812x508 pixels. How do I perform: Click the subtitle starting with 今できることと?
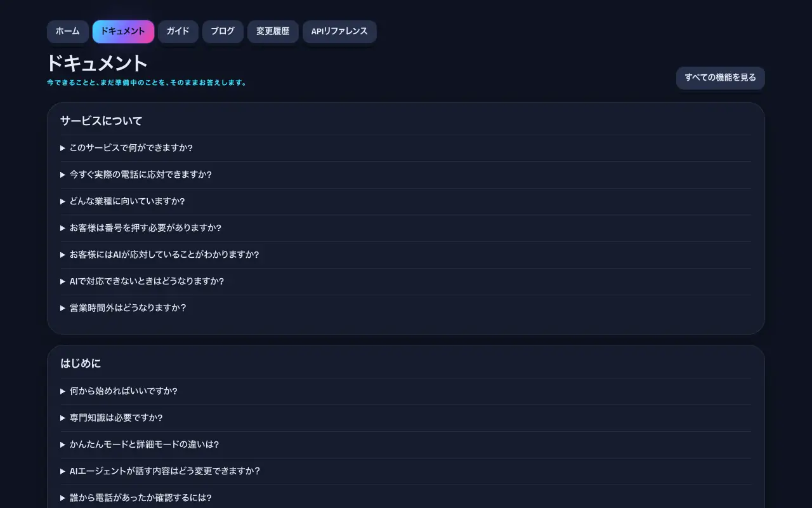pos(147,83)
